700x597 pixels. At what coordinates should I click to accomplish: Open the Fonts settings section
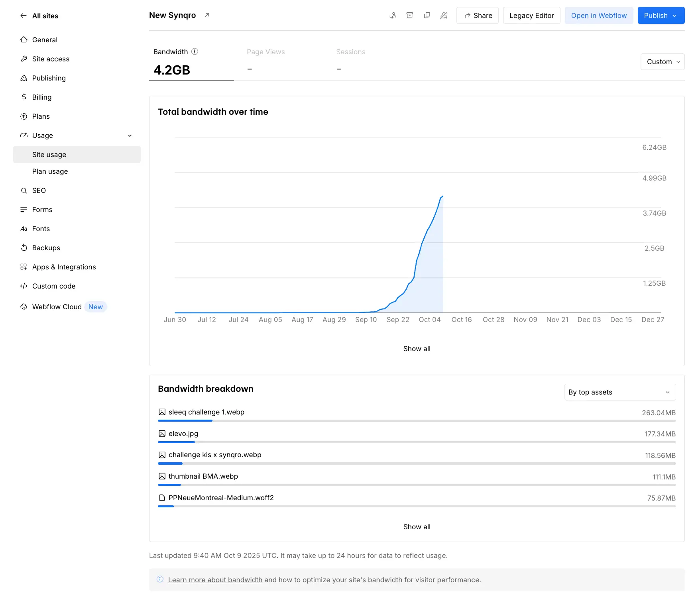(x=41, y=228)
